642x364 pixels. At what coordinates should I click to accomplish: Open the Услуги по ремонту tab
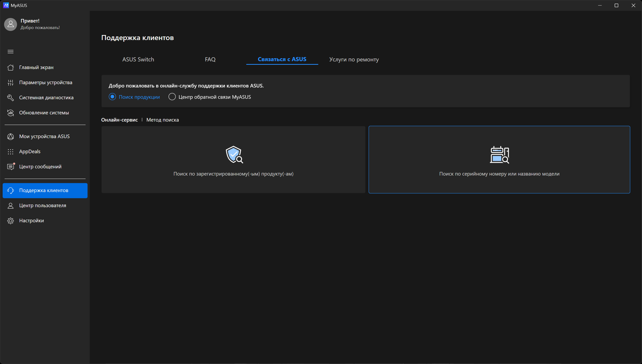(354, 59)
